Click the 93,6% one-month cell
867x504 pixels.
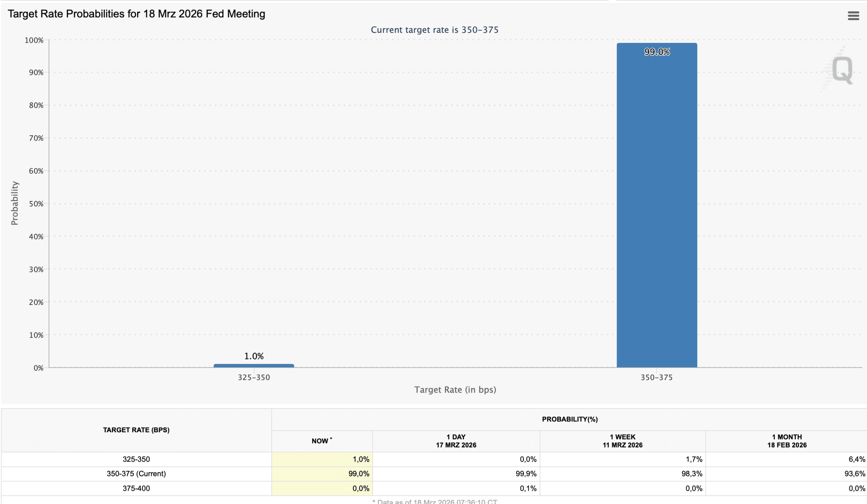click(x=854, y=474)
